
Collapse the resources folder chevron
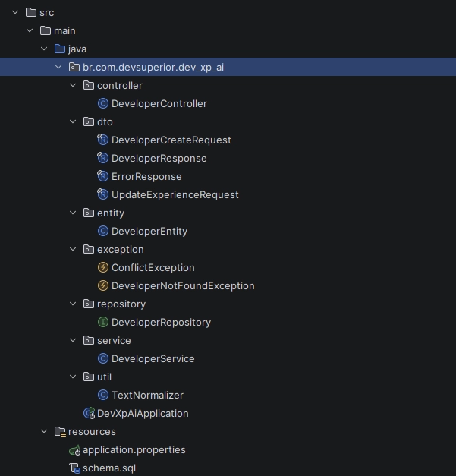[45, 431]
